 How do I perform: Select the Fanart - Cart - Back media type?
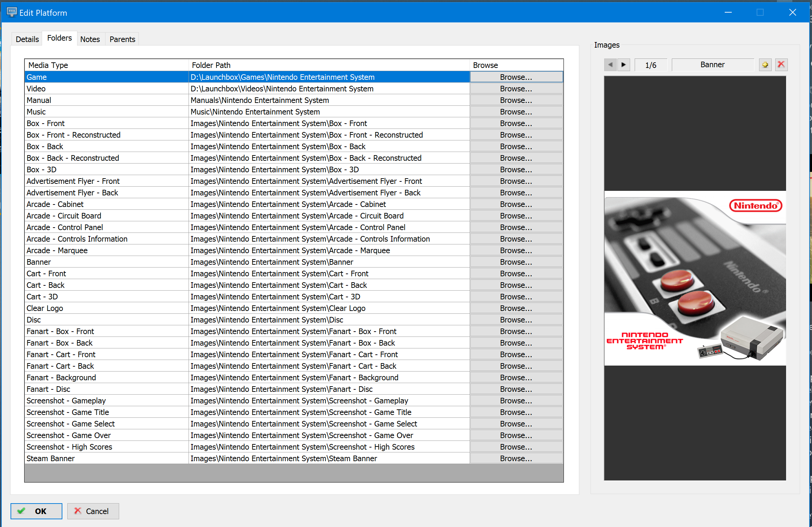(x=107, y=366)
